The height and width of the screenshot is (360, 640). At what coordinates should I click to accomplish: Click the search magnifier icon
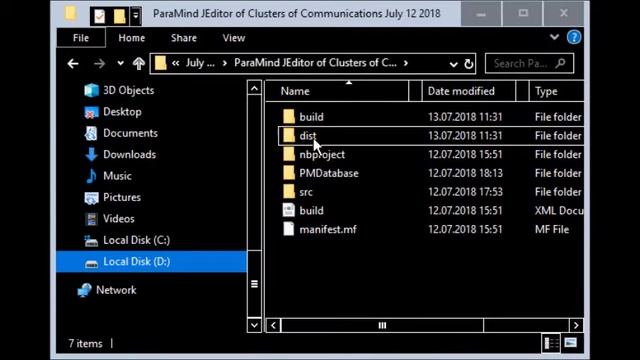click(x=561, y=63)
